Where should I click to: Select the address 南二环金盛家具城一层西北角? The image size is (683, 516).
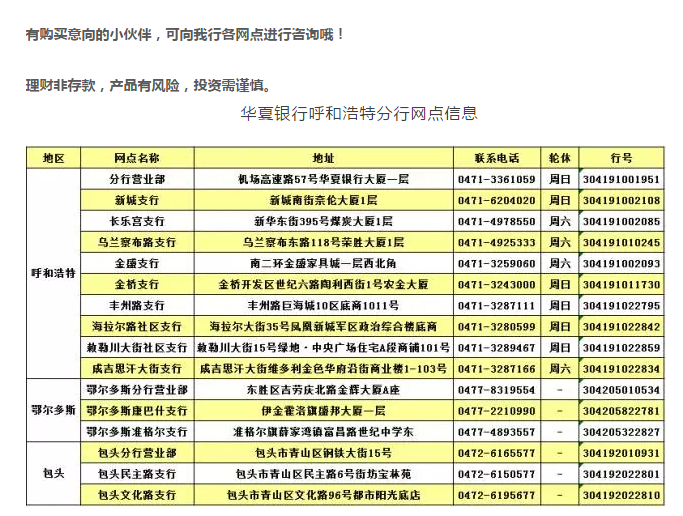pos(323,263)
